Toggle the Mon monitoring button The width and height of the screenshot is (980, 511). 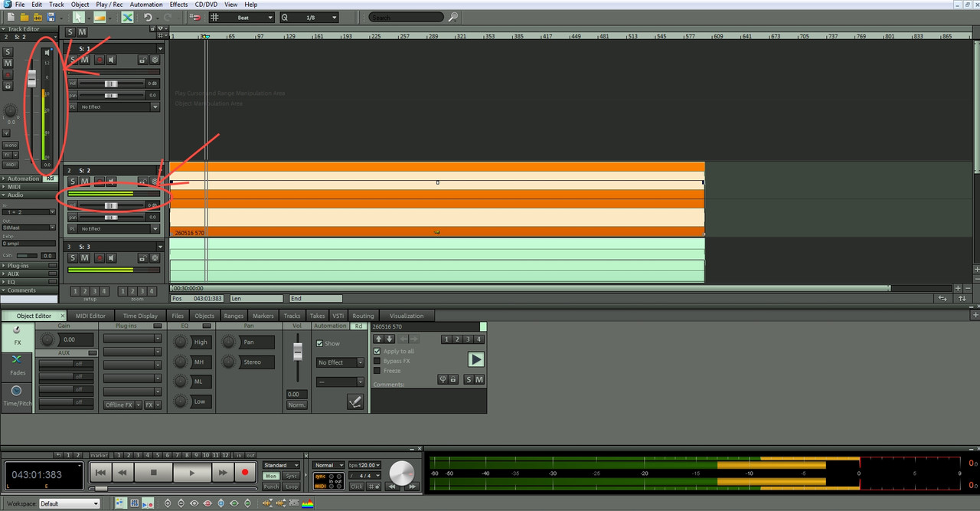pos(272,477)
